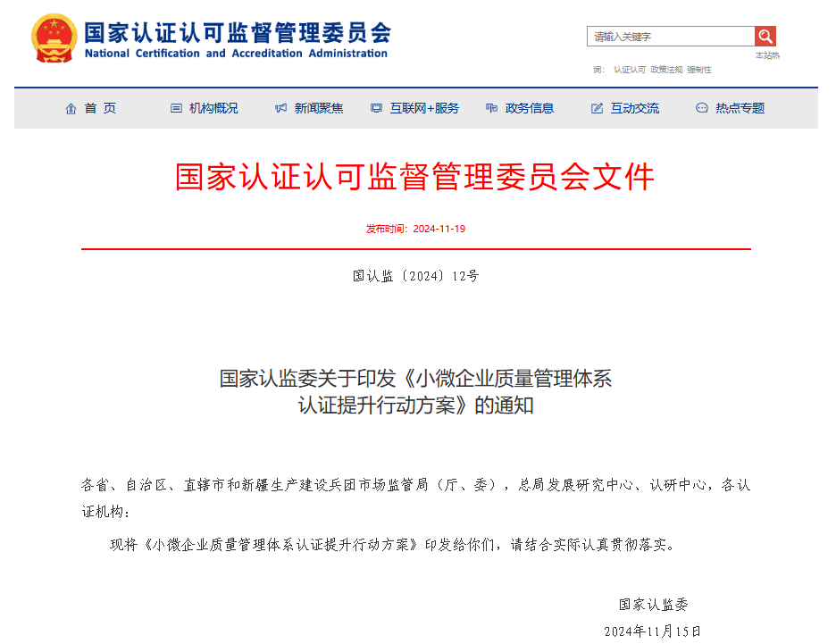Go to the 热点专题 section
Screen dimensions: 836x644
pos(740,108)
